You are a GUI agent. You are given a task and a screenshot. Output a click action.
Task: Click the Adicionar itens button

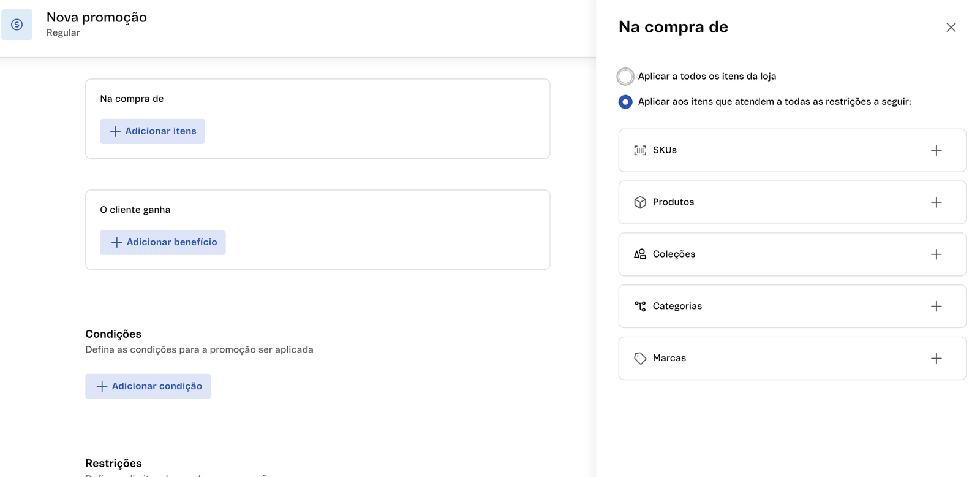tap(153, 131)
